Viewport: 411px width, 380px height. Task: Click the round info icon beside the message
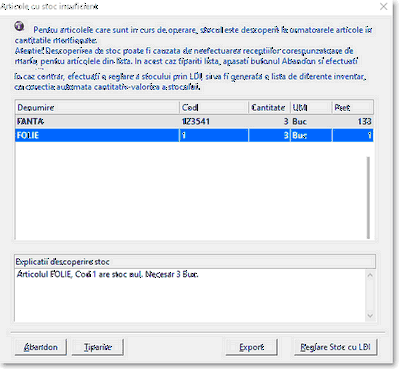click(19, 26)
